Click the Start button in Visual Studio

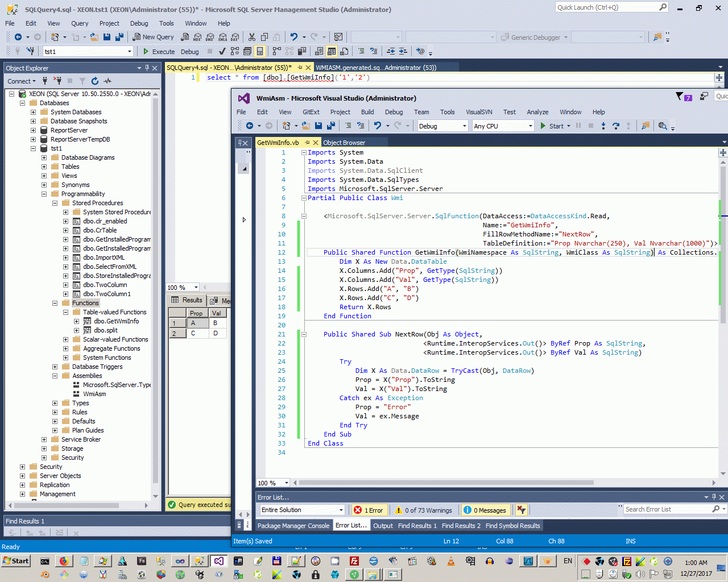552,126
